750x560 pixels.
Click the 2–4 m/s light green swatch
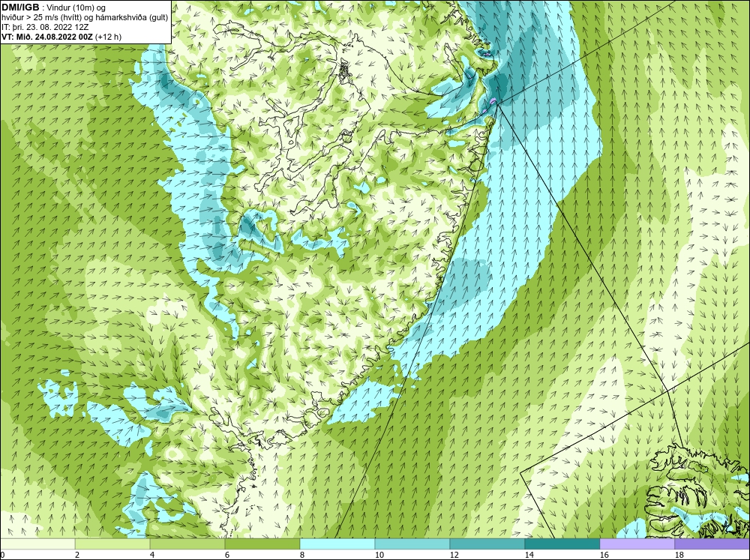coord(112,544)
